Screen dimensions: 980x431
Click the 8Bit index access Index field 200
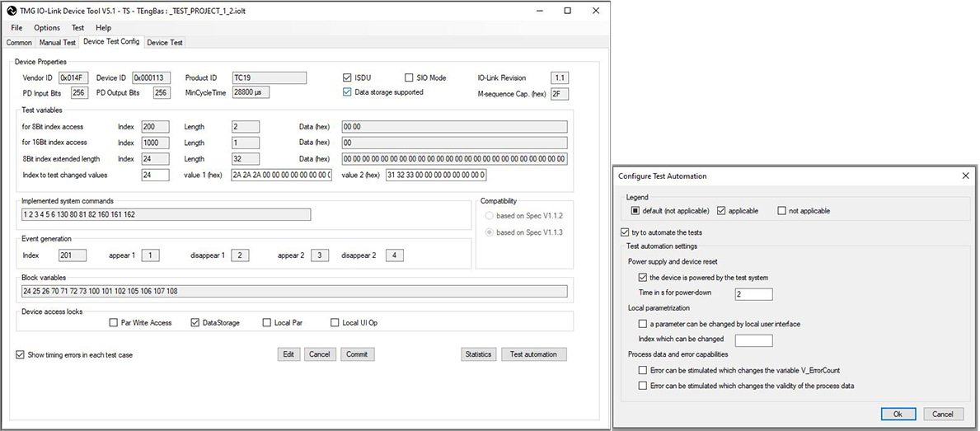click(x=155, y=127)
